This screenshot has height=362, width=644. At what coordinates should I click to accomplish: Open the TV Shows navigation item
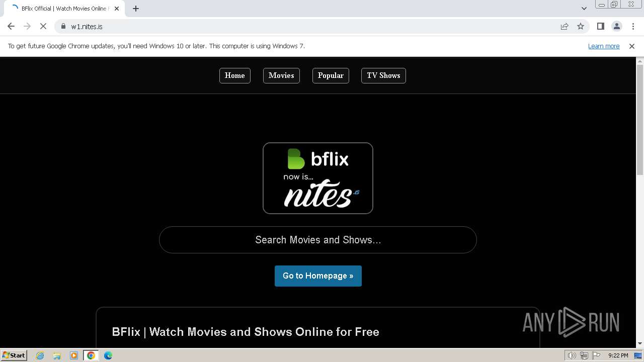tap(383, 75)
